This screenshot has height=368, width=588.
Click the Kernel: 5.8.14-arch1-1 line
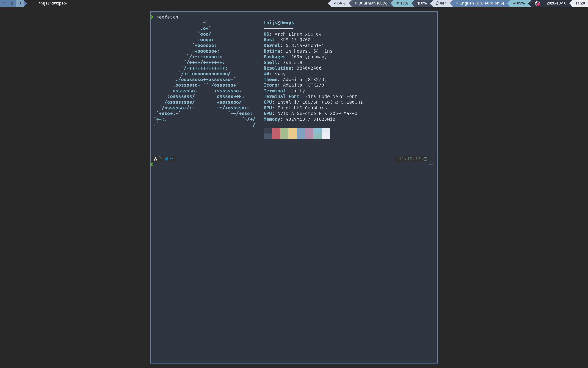(294, 45)
